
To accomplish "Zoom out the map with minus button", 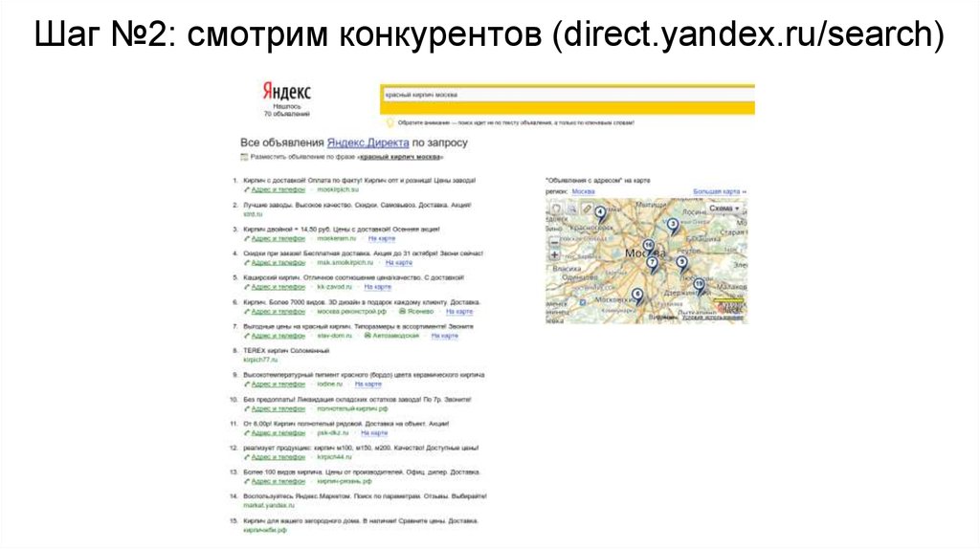I will click(x=554, y=242).
